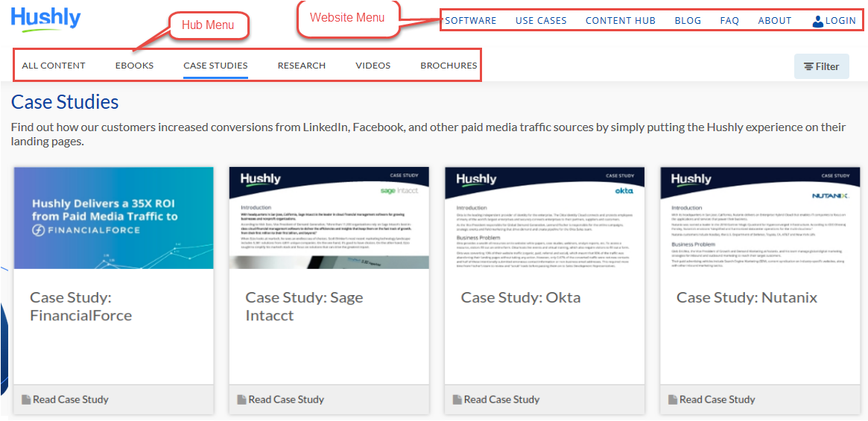Click document icon for Nutanix Read Case Study
Screen dimensions: 868x421
[673, 399]
